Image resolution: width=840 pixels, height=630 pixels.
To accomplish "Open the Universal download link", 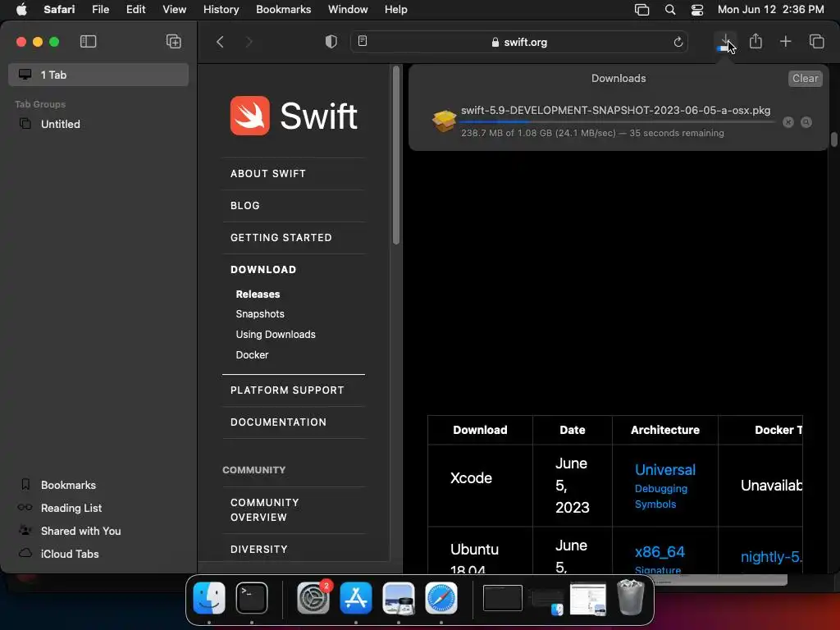I will 664,470.
